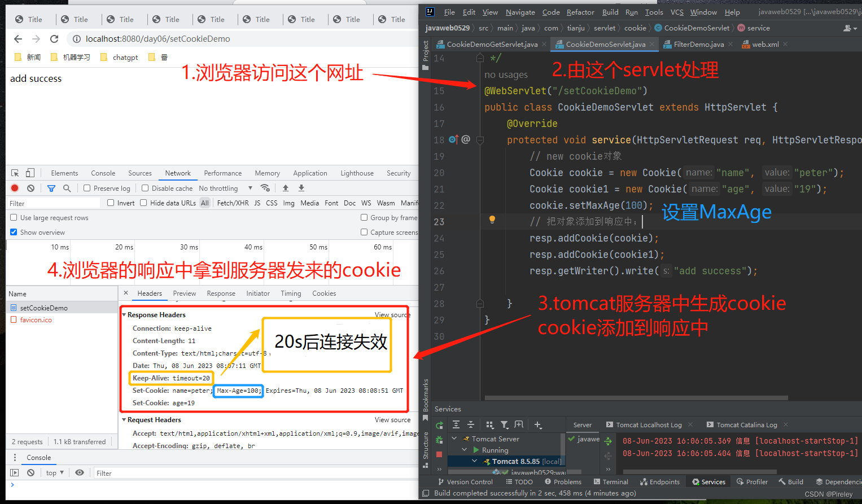Image resolution: width=862 pixels, height=504 pixels.
Task: Switch to Elements DevTools tab
Action: point(64,173)
